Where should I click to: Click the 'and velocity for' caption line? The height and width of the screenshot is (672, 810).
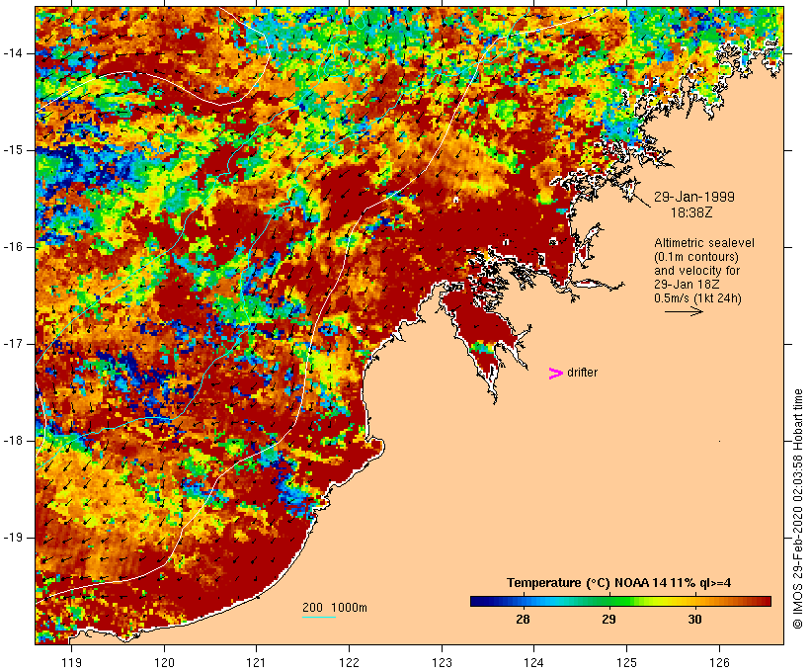(x=696, y=271)
